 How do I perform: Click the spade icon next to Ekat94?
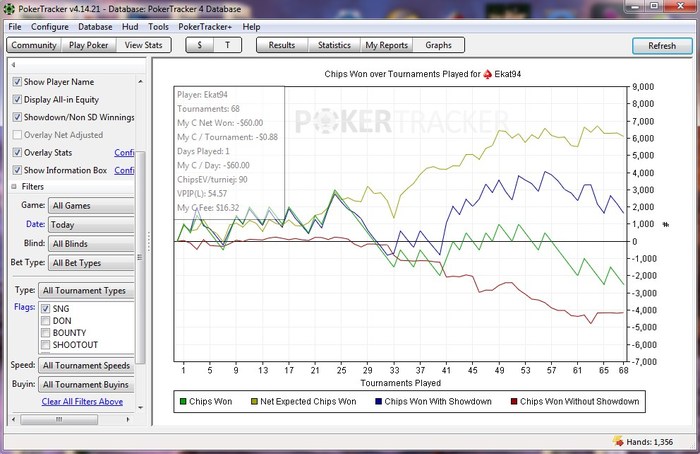[x=488, y=74]
